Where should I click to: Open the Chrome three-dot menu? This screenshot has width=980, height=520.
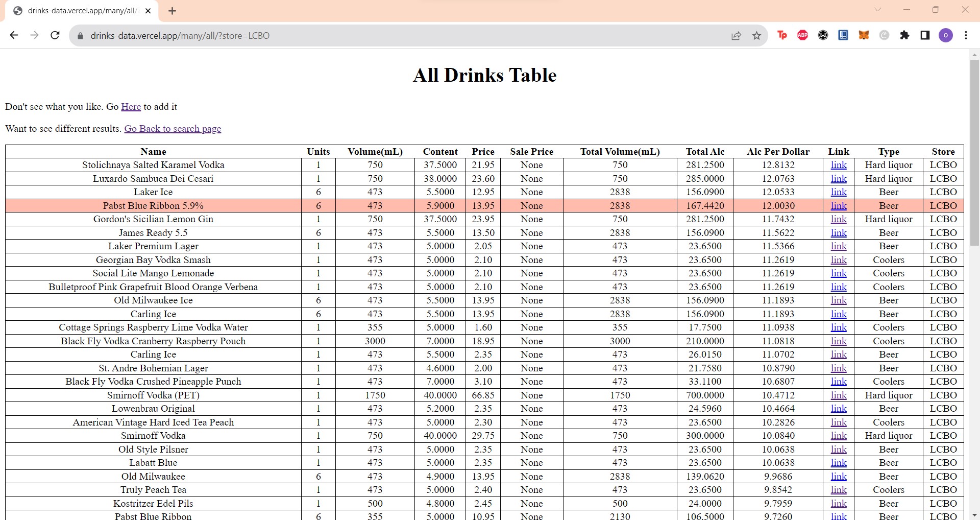pyautogui.click(x=966, y=35)
